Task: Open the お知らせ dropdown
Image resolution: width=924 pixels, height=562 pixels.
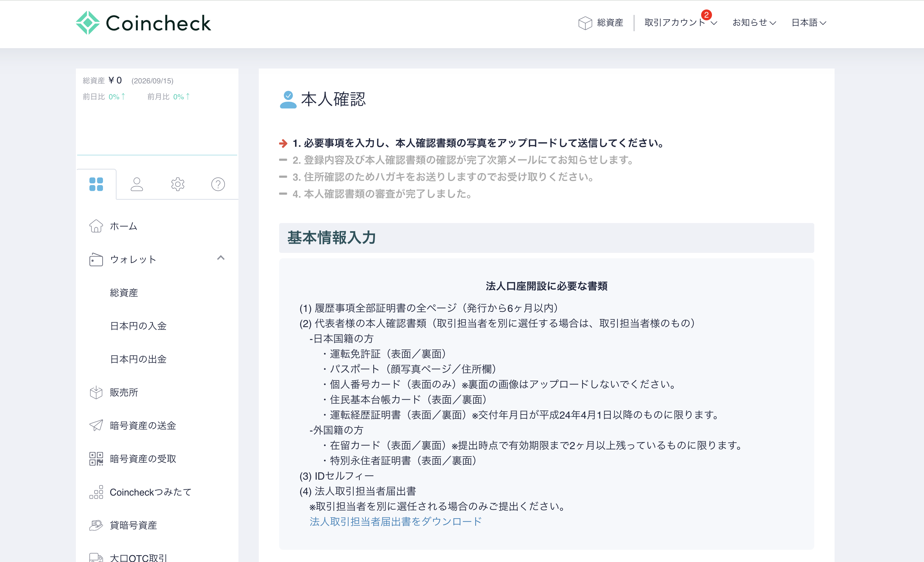Action: (x=754, y=22)
